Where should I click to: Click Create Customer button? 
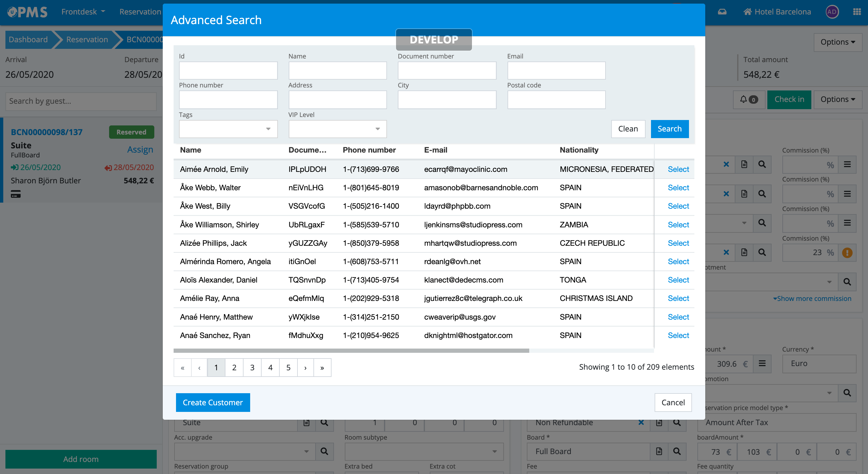(x=212, y=403)
